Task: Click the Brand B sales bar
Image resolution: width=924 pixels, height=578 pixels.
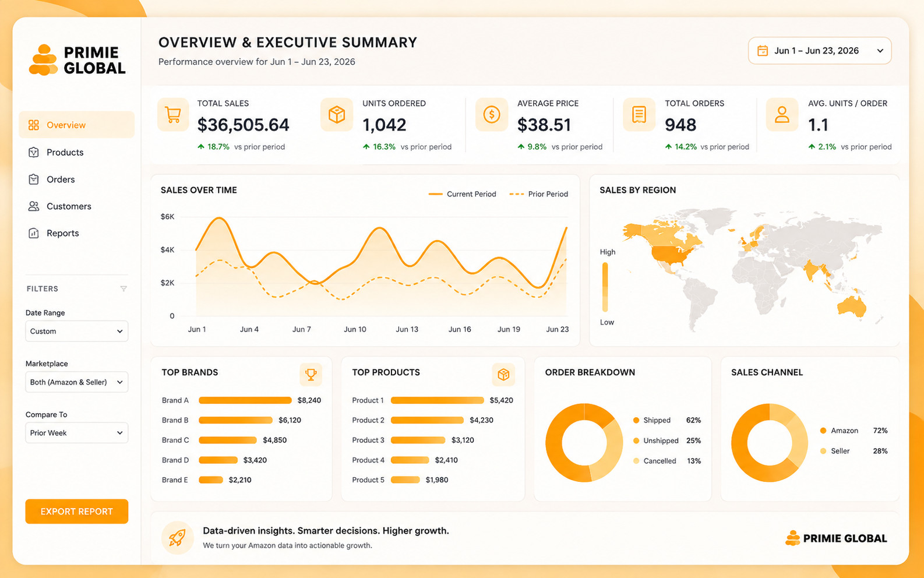Action: click(236, 420)
